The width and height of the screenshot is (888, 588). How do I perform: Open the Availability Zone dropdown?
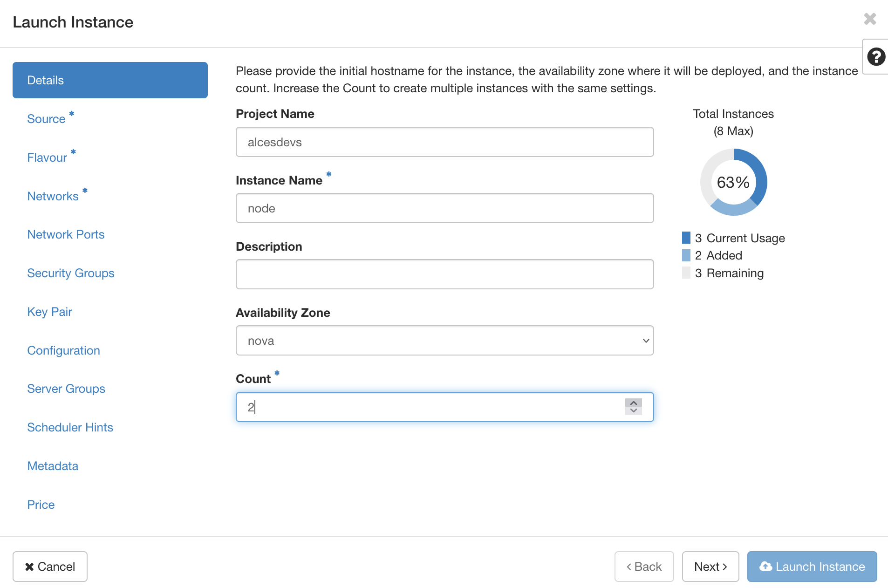point(444,340)
